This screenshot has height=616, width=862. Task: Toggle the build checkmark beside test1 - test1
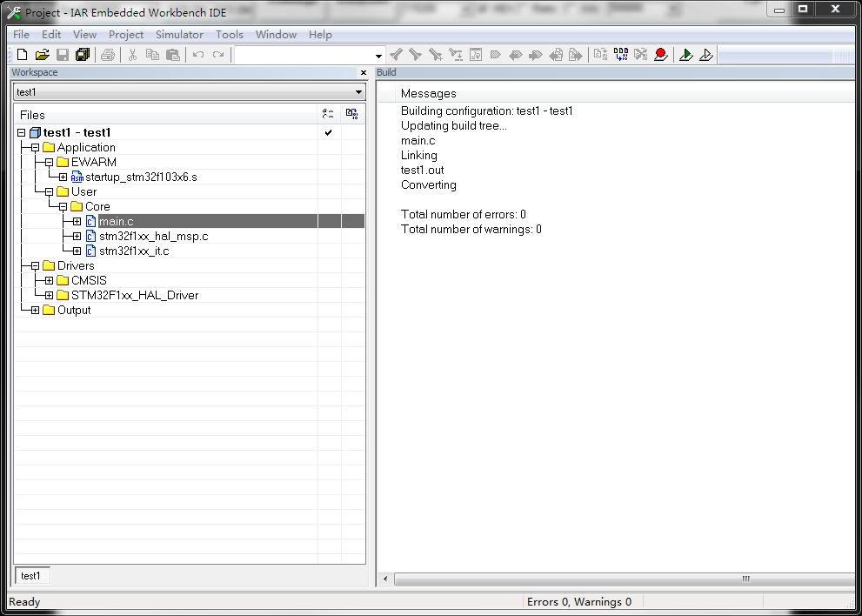(328, 132)
